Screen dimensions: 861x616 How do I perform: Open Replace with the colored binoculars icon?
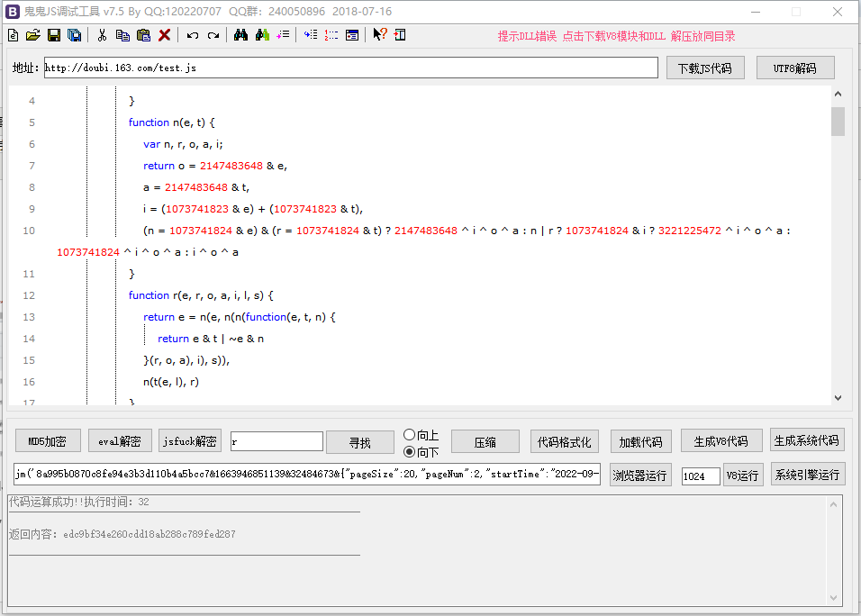(262, 35)
